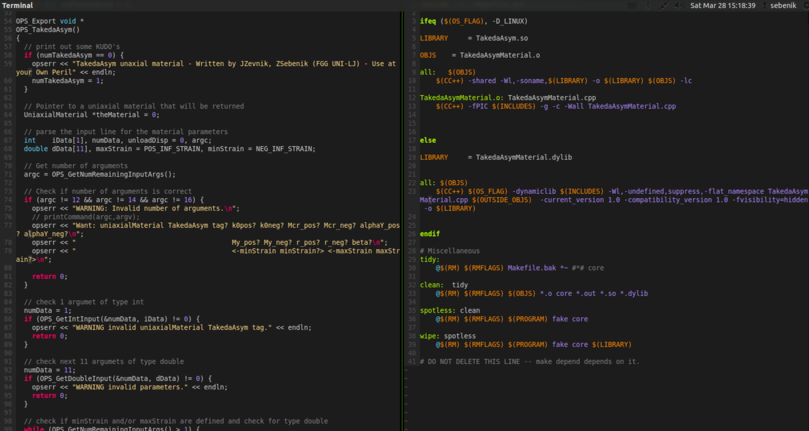
Task: Click the Terminal title in top bar
Action: pos(17,6)
